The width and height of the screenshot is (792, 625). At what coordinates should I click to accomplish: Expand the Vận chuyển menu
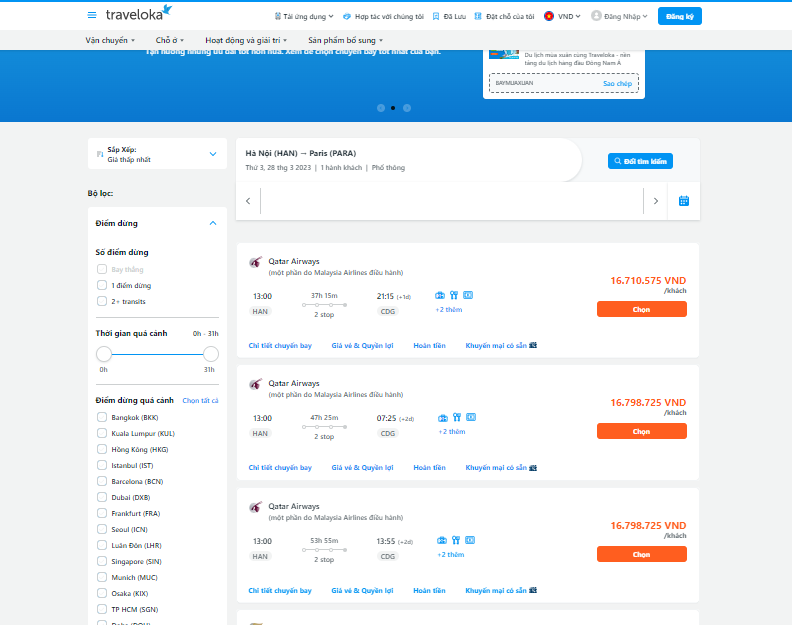[110, 40]
